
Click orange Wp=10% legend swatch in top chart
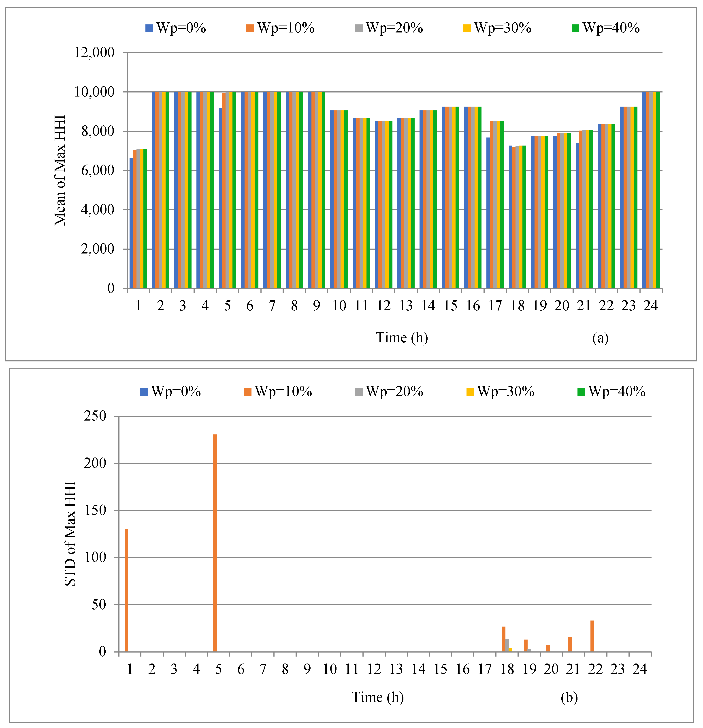(250, 28)
